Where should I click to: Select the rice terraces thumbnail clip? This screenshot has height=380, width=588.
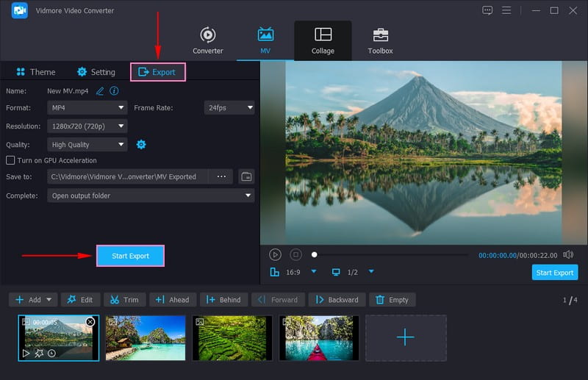point(232,338)
